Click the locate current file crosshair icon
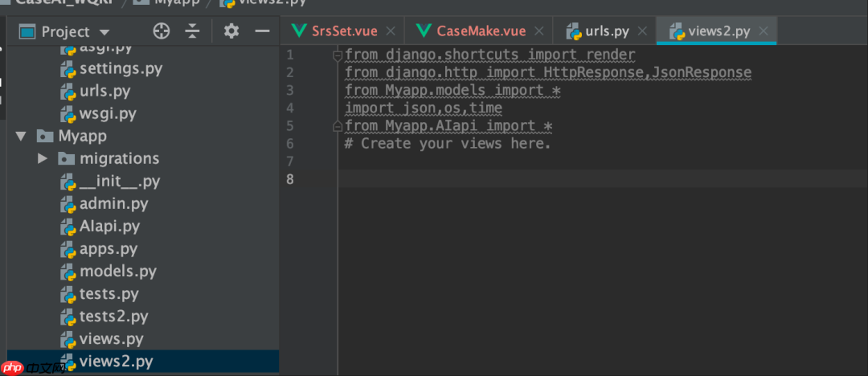868x376 pixels. (162, 31)
